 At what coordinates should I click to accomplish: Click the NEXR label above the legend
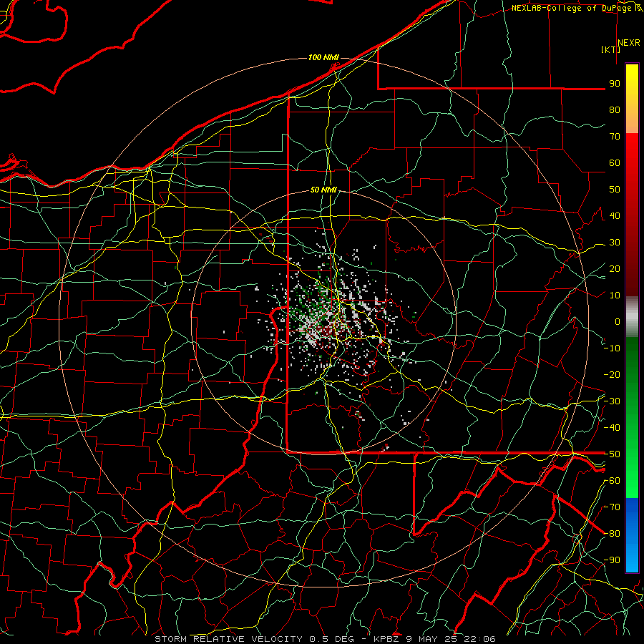click(628, 43)
